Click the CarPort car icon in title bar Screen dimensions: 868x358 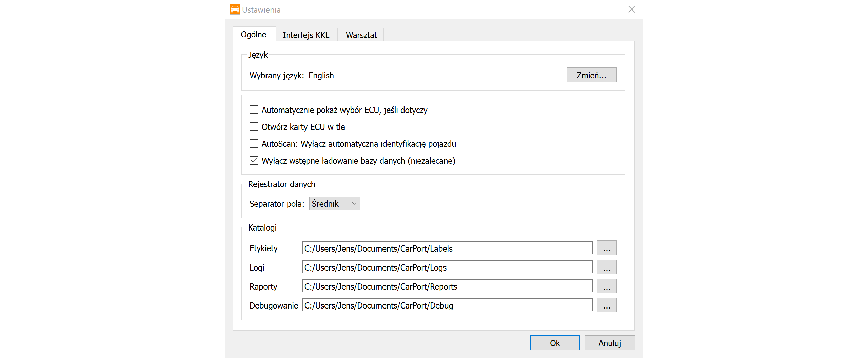coord(235,9)
